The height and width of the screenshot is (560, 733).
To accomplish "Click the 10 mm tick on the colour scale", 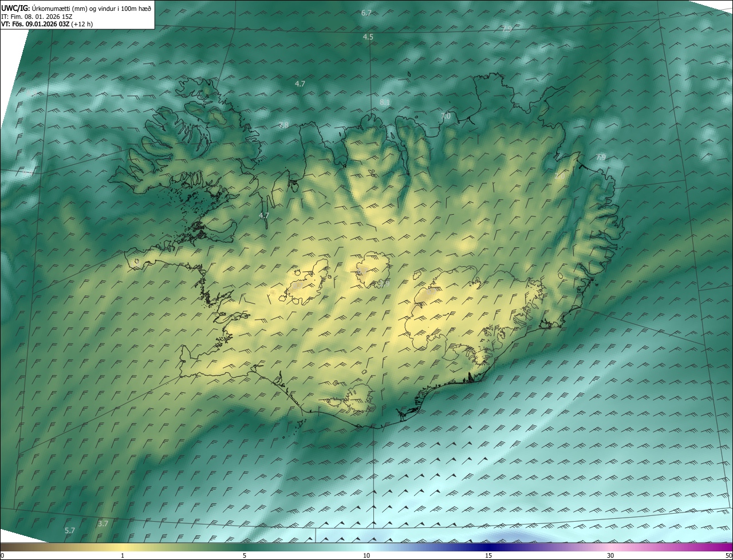I will pos(366,555).
